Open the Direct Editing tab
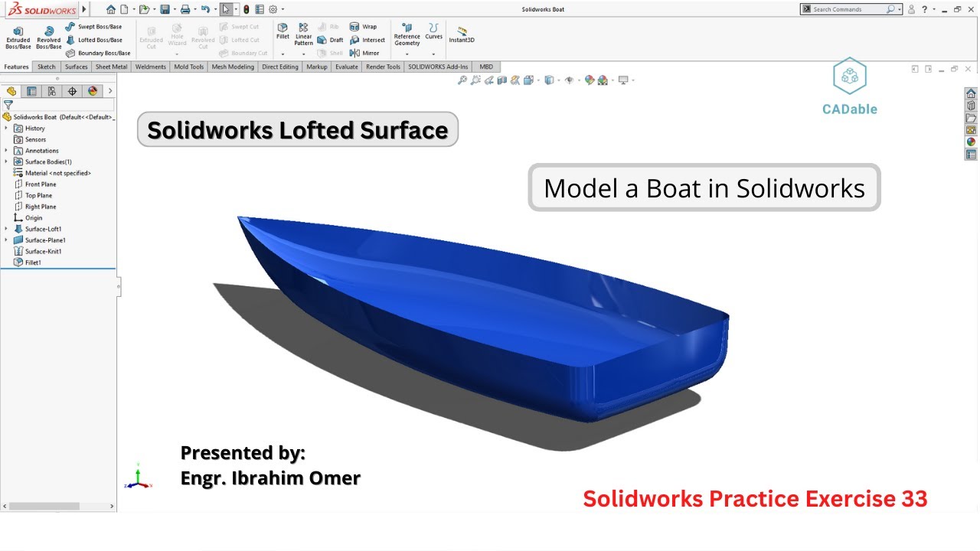 click(x=280, y=67)
